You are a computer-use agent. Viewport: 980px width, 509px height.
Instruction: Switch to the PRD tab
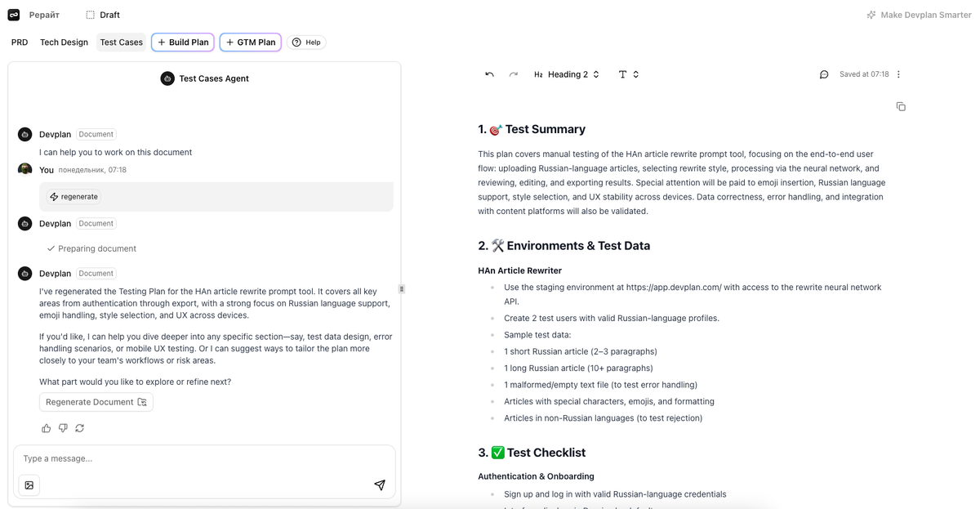20,42
